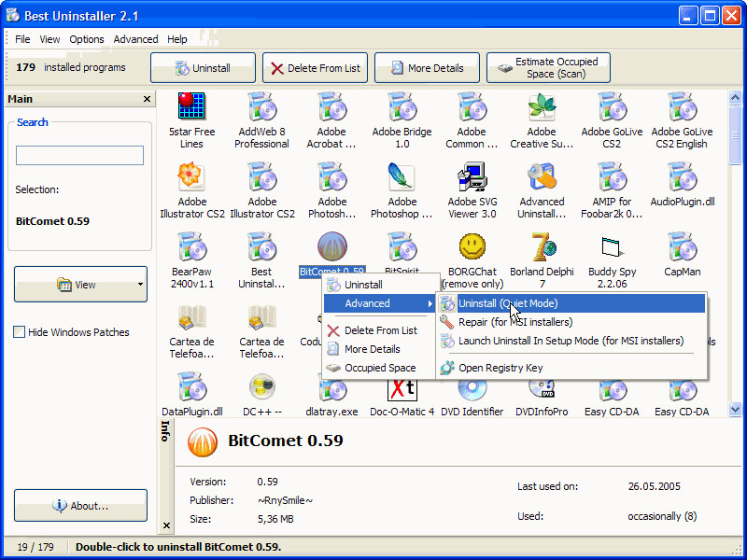This screenshot has height=560, width=747.
Task: Select the Adobe Photoshop feather icon
Action: pyautogui.click(x=401, y=176)
